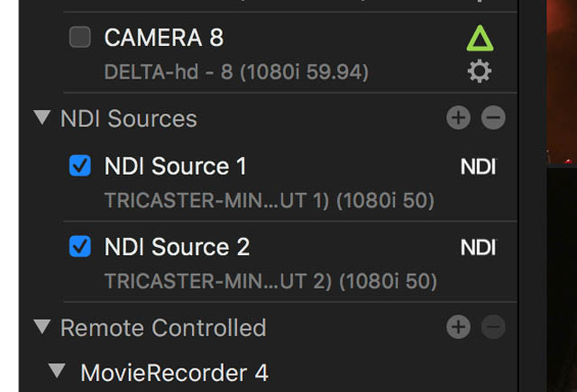Remove NDI source with minus button
This screenshot has height=392, width=577.
click(493, 118)
